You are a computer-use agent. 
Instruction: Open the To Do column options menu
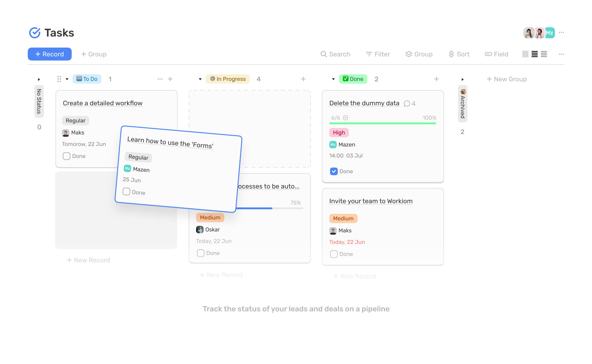point(160,79)
